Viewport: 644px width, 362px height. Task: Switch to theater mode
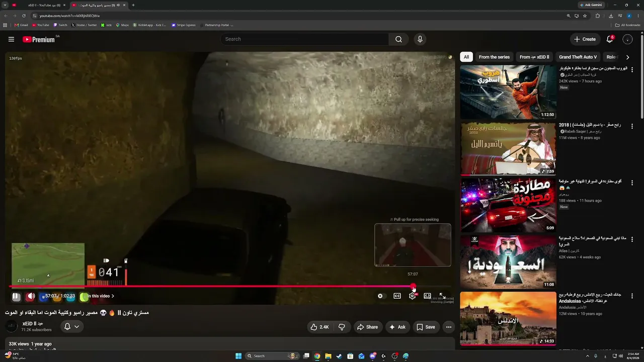(427, 296)
